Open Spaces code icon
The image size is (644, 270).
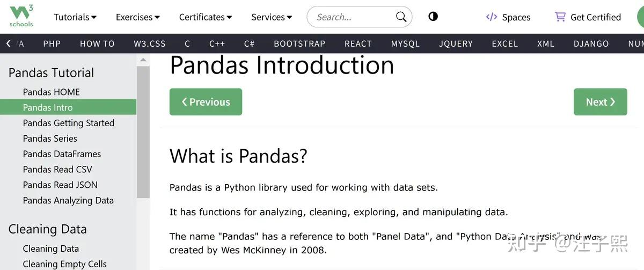point(492,17)
